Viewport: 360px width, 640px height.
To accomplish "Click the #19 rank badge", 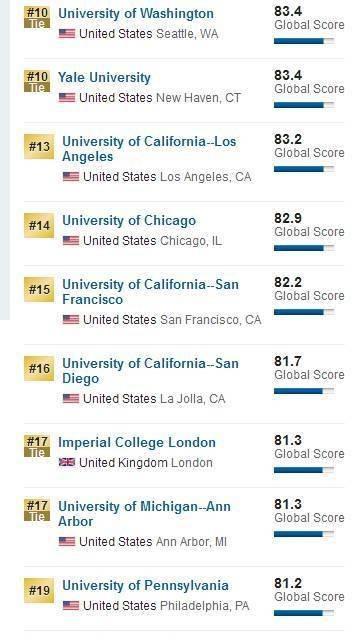I will (x=39, y=590).
